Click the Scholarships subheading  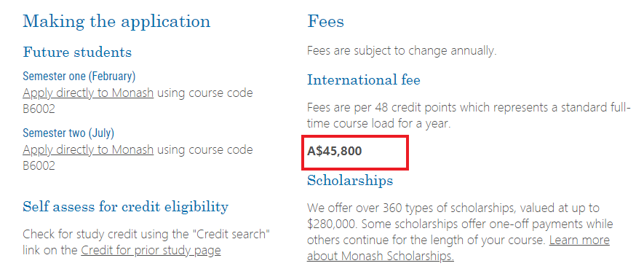tap(350, 180)
